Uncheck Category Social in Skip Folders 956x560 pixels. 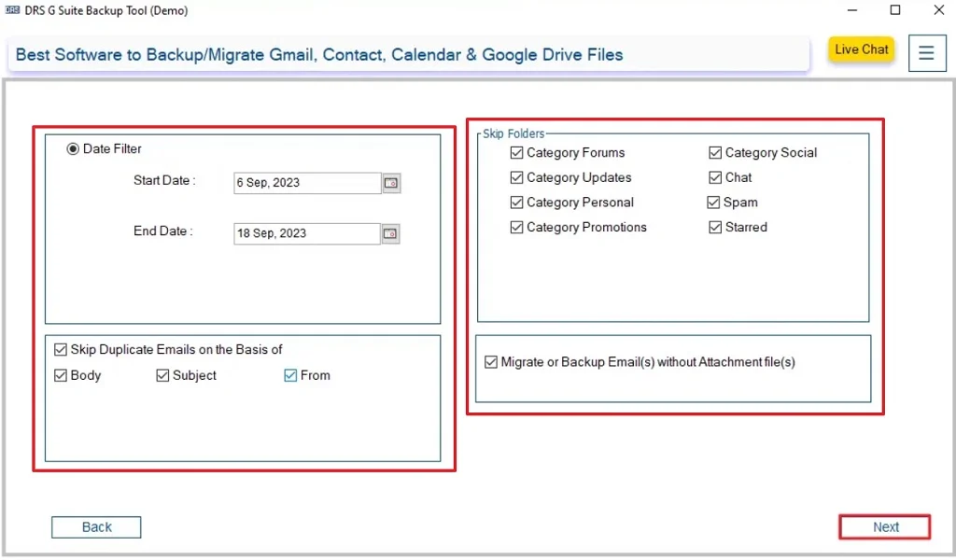[x=715, y=152]
